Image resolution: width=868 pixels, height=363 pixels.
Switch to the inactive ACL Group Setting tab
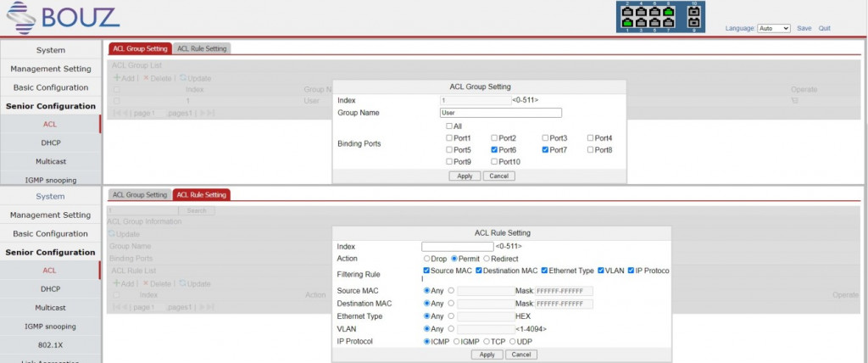[x=140, y=194]
